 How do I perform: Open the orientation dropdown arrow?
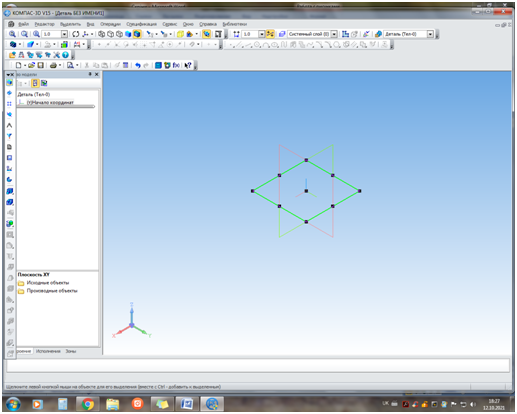pos(92,34)
